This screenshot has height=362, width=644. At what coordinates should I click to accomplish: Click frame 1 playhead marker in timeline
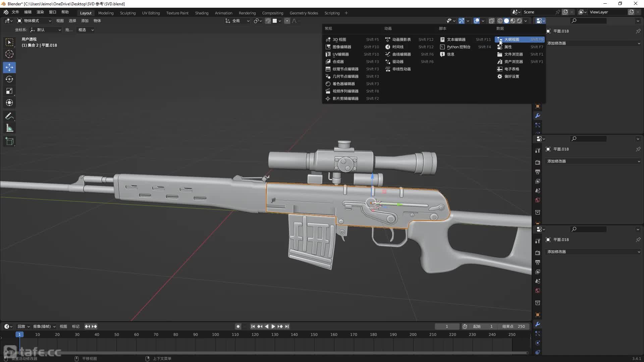pos(19,335)
